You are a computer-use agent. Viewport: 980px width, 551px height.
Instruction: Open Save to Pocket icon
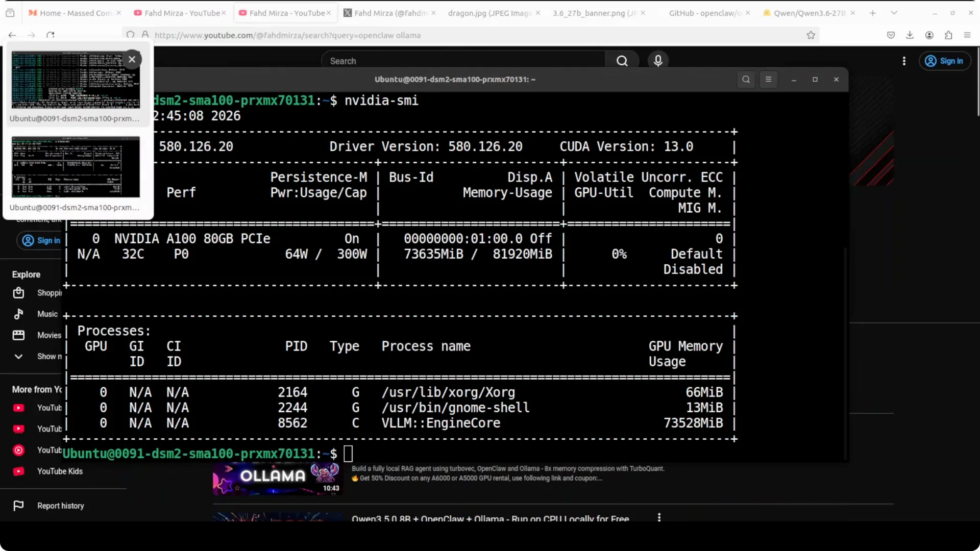[891, 35]
